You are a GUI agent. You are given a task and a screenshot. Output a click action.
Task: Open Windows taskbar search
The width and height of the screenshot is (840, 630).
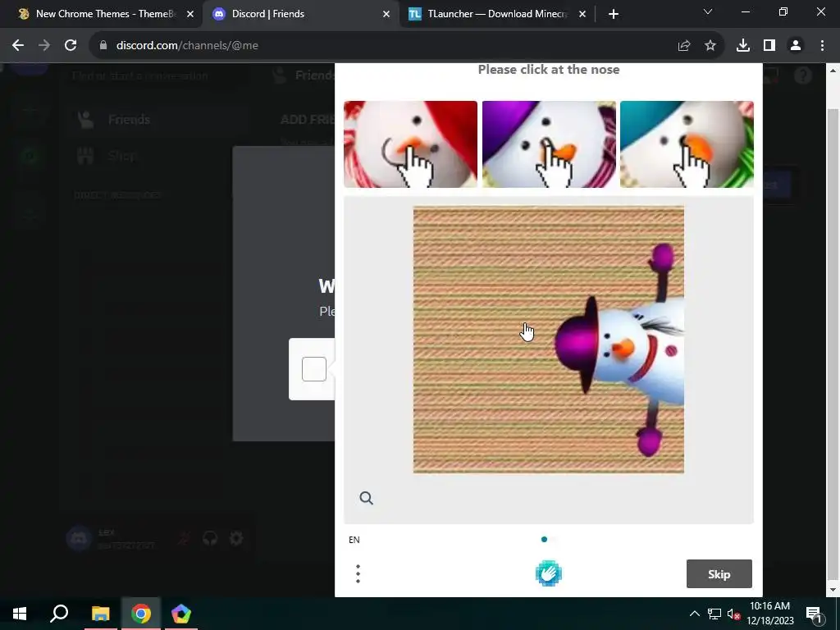click(59, 614)
